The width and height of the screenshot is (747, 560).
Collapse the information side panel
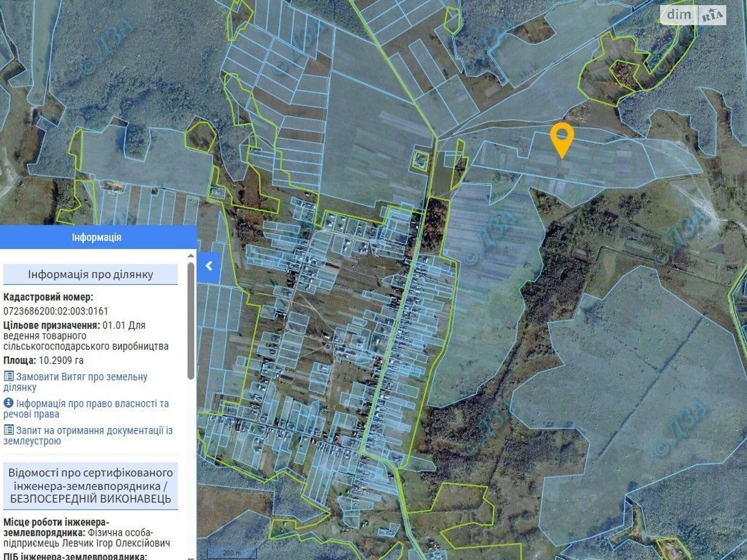pos(209,266)
